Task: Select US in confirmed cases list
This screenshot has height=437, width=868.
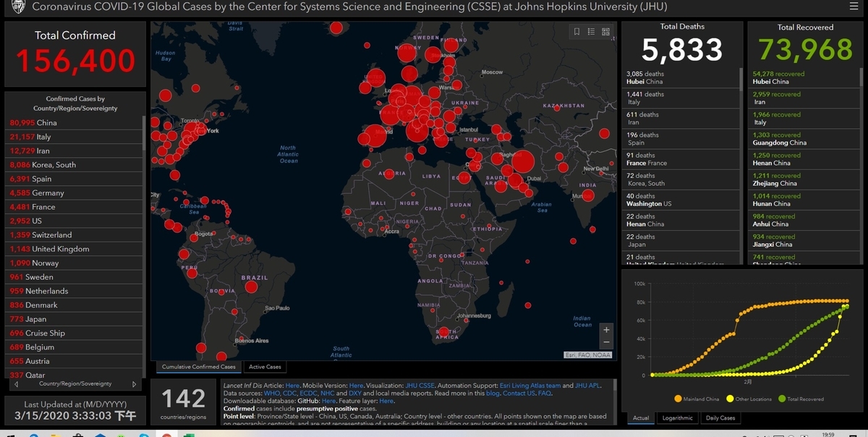Action: click(75, 221)
